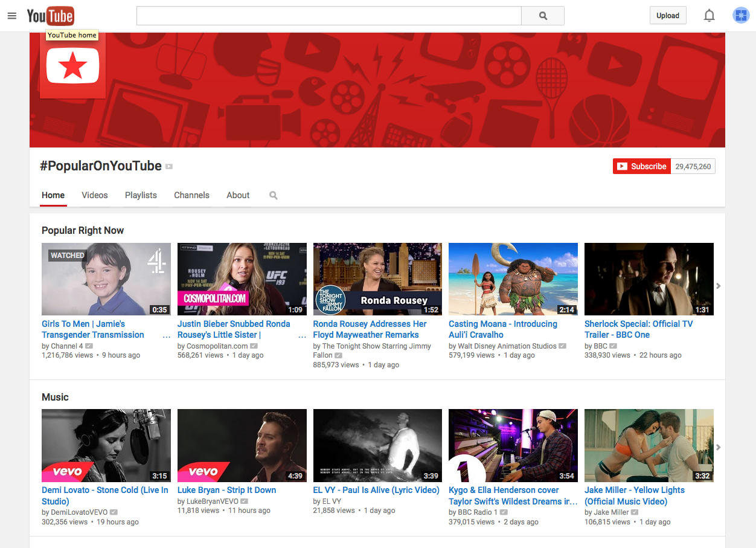Open the hamburger guide menu
Viewport: 756px width, 548px height.
coord(12,16)
